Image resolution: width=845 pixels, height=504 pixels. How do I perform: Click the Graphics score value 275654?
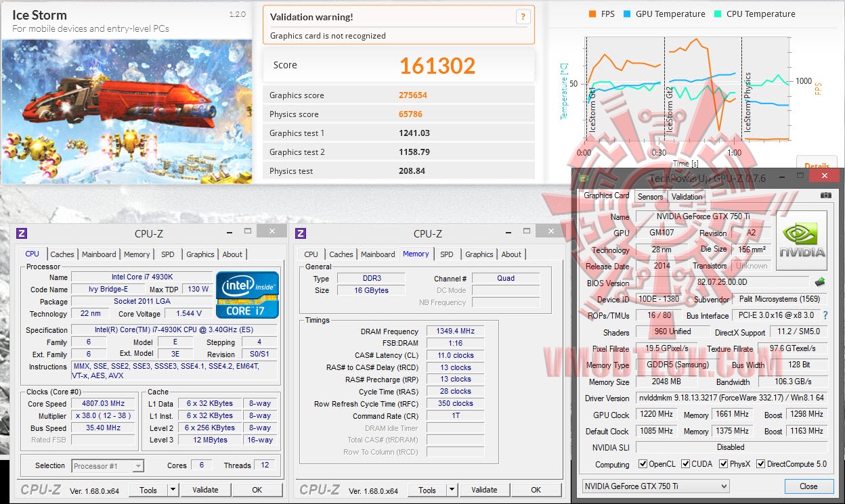click(x=413, y=95)
